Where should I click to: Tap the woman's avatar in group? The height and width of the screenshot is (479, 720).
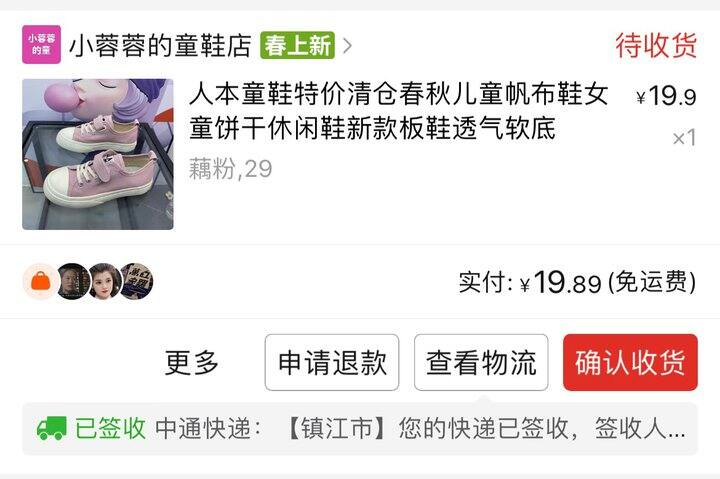pos(105,281)
